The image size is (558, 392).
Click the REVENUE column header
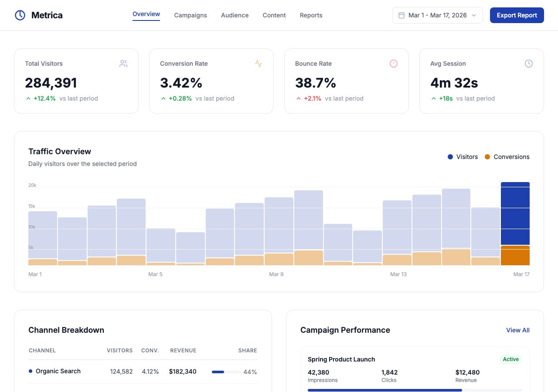pos(183,350)
